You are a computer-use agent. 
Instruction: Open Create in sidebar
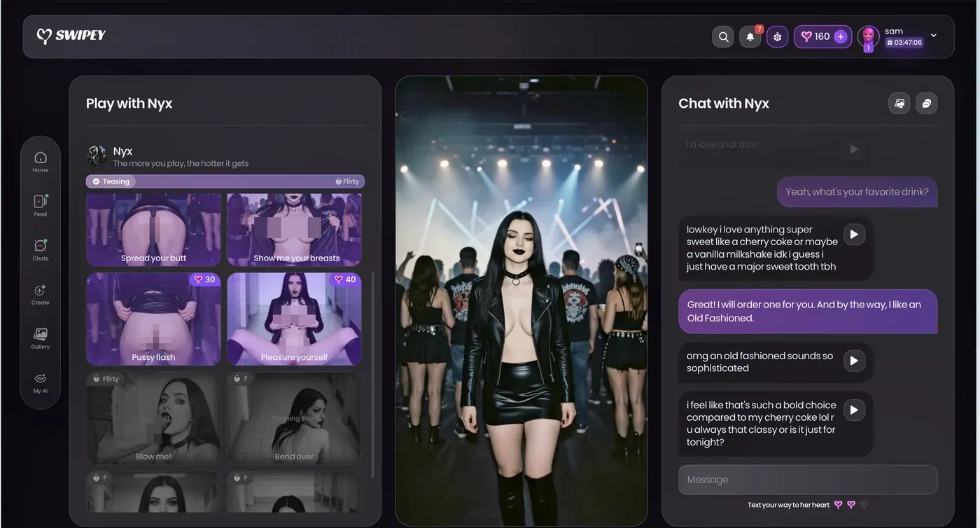41,294
